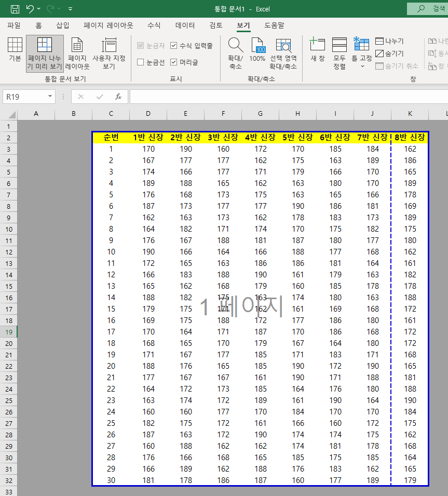Click the 나누기 split button

(389, 41)
